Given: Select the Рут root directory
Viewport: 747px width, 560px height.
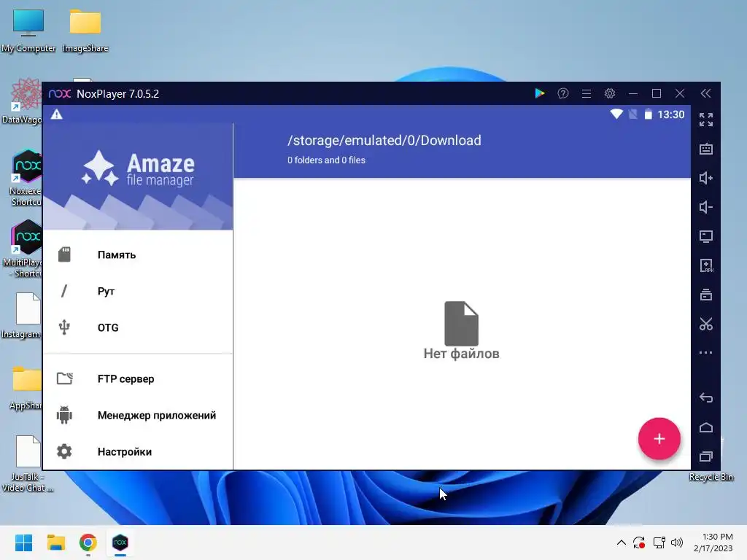Looking at the screenshot, I should click(138, 291).
